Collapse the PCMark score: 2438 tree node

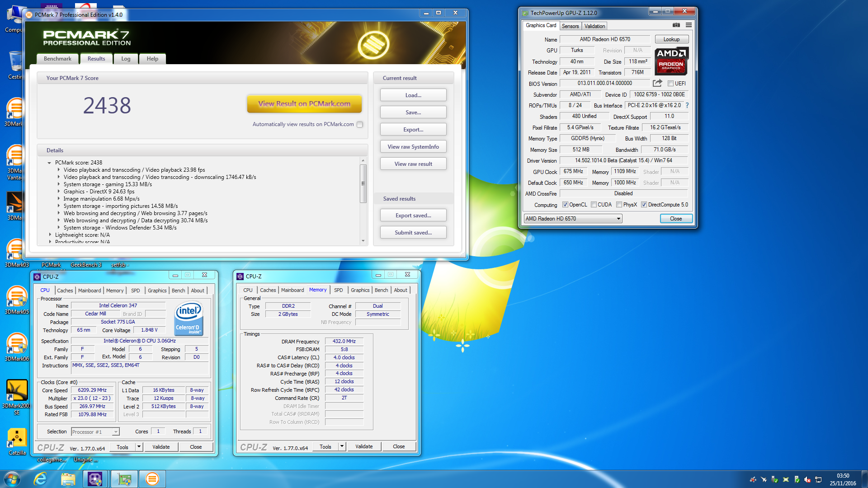pyautogui.click(x=49, y=163)
